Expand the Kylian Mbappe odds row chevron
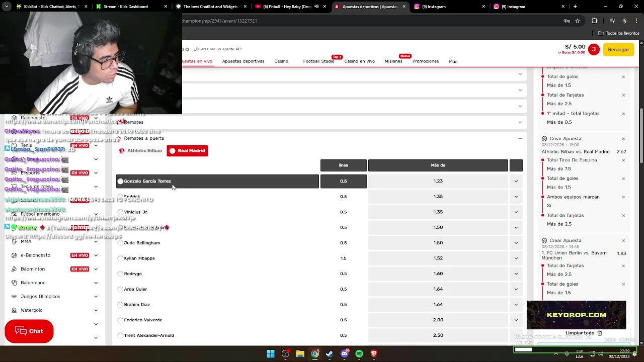 [516, 258]
